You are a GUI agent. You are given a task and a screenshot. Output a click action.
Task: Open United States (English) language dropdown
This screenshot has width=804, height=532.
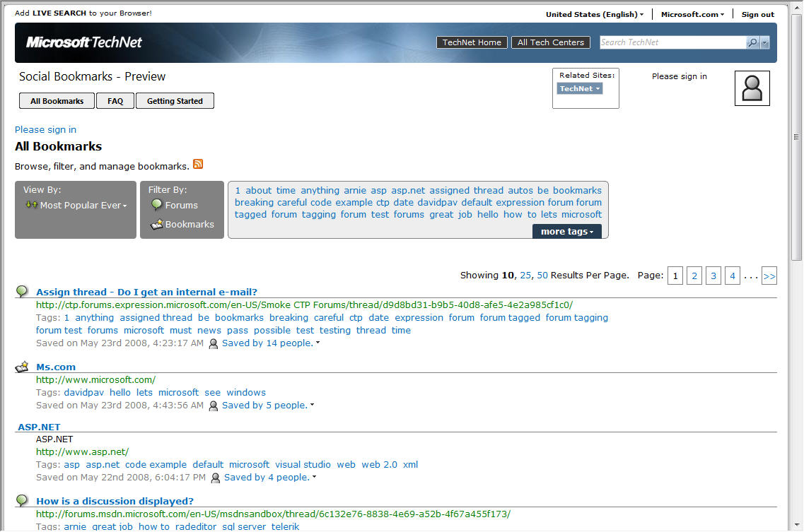coord(594,14)
